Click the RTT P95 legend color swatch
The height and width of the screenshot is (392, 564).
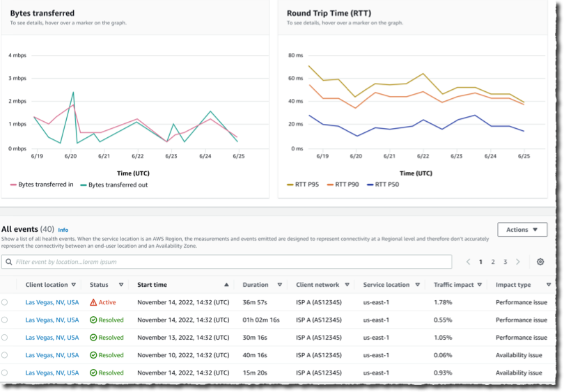(x=290, y=185)
